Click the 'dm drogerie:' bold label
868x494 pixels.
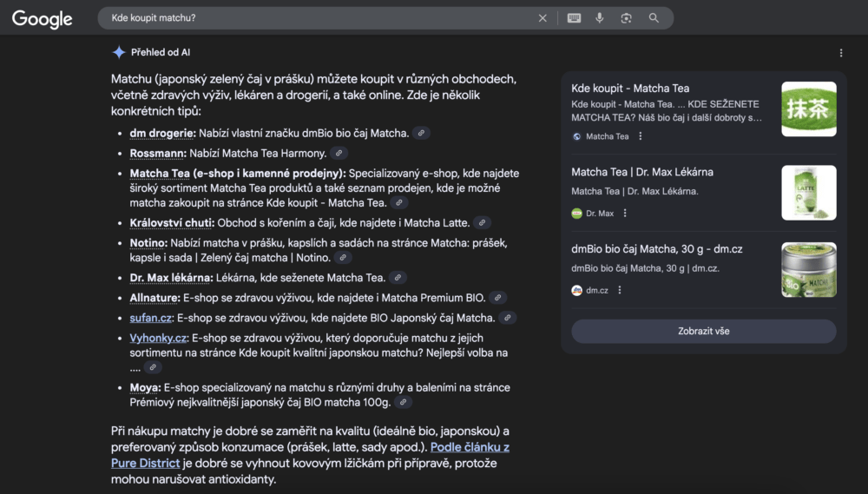tap(163, 133)
